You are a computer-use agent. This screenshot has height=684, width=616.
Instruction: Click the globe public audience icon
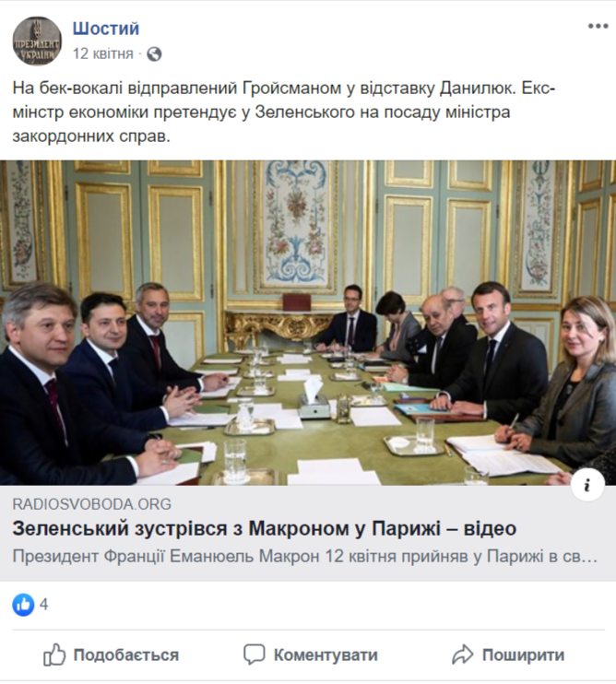pos(154,54)
